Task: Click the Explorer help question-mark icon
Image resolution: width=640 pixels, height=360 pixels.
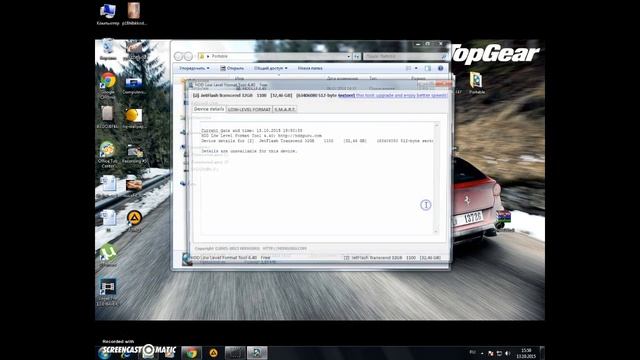Action: tap(440, 68)
